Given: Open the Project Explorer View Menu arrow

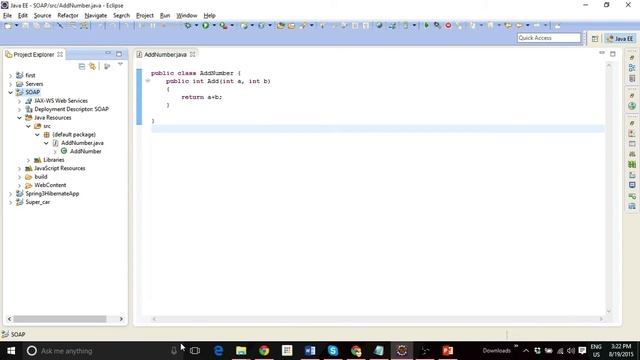Looking at the screenshot, I should point(120,64).
